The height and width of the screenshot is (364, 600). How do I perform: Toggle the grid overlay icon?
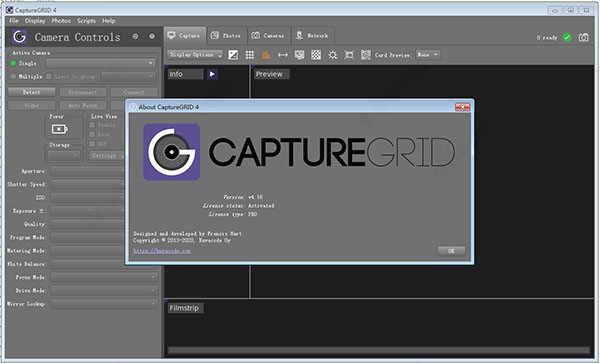[x=249, y=55]
